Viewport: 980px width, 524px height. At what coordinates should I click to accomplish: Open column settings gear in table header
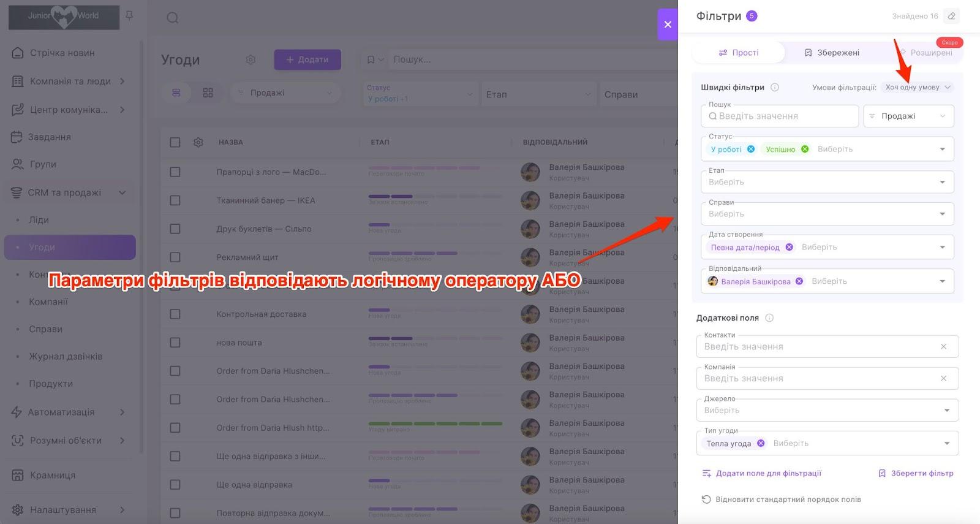point(198,142)
